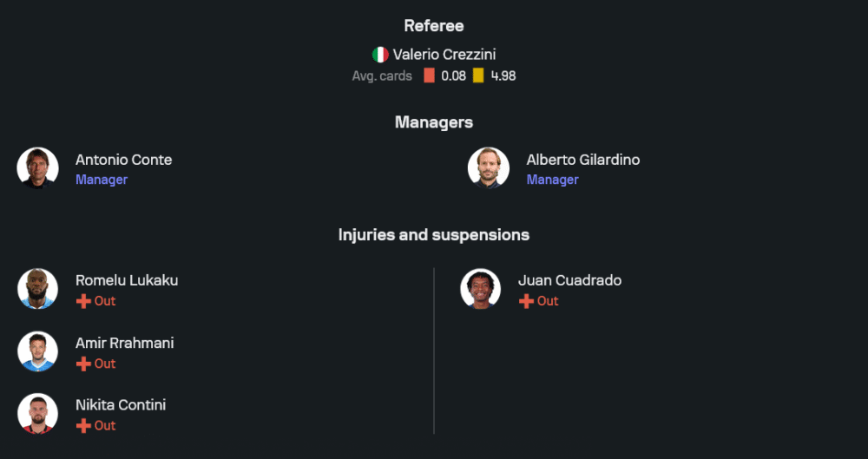Select Amir Rrahmani's player avatar
This screenshot has width=868, height=459.
[x=37, y=351]
